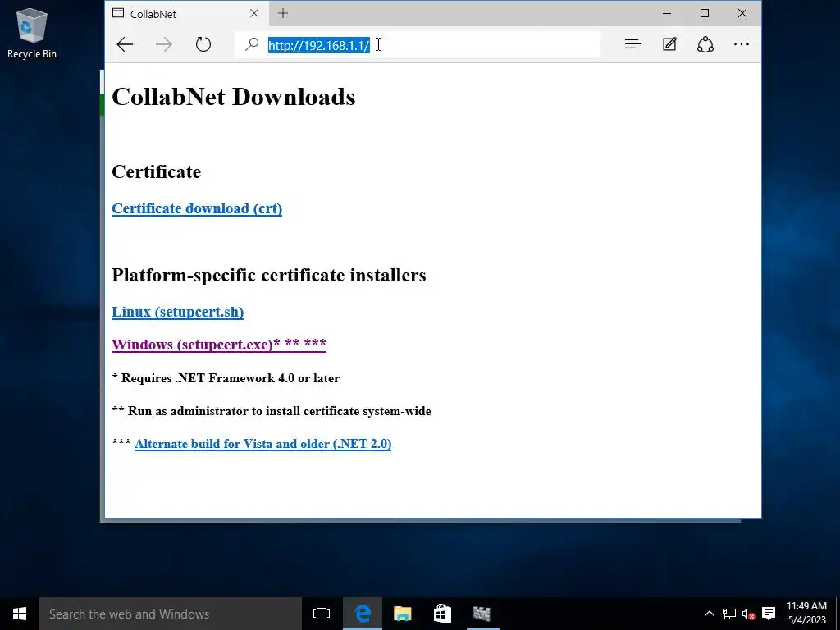Open Task View on taskbar
This screenshot has width=840, height=630.
(322, 614)
